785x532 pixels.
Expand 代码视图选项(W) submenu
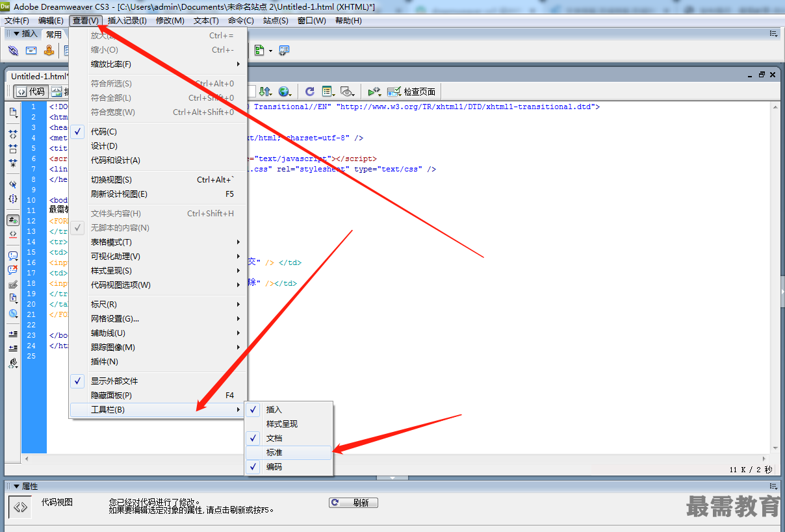click(158, 285)
